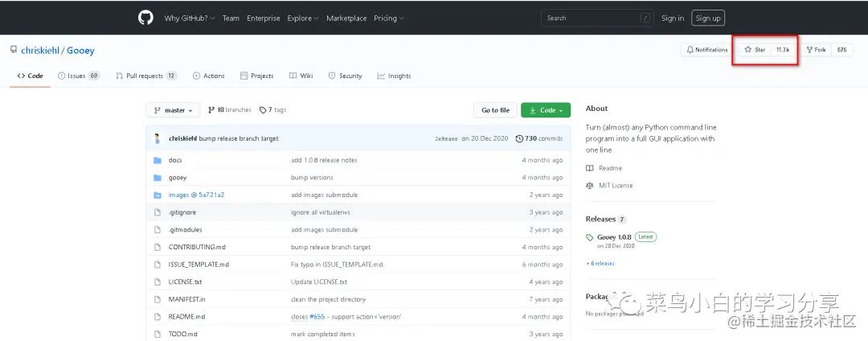The width and height of the screenshot is (868, 341).
Task: Switch to the Actions tab
Action: coord(209,76)
